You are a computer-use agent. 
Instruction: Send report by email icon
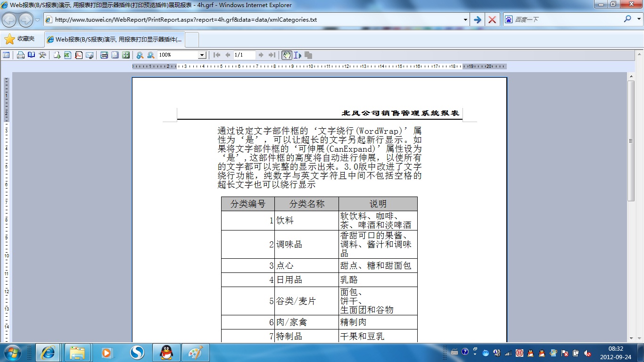tap(90, 55)
